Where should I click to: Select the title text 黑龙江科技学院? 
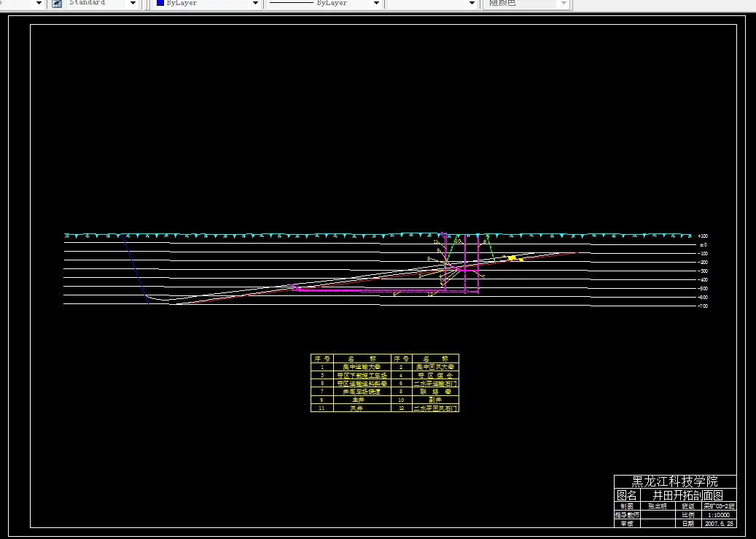click(674, 481)
